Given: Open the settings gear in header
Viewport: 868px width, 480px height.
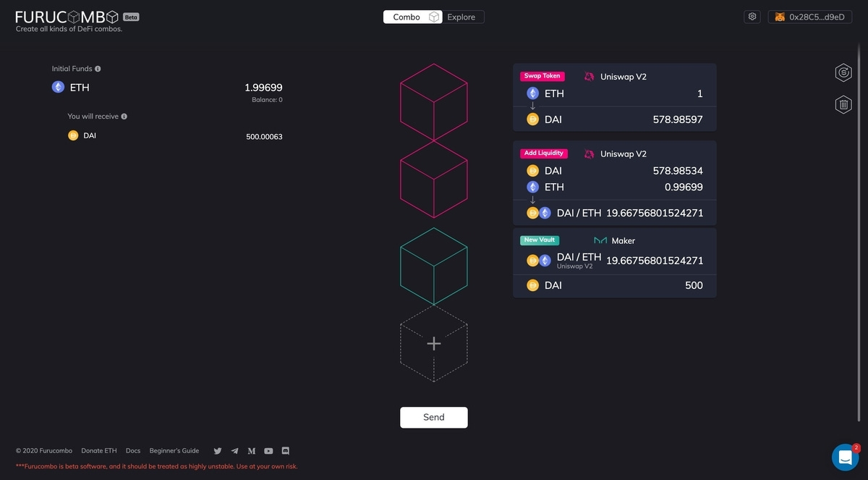Looking at the screenshot, I should pos(752,17).
